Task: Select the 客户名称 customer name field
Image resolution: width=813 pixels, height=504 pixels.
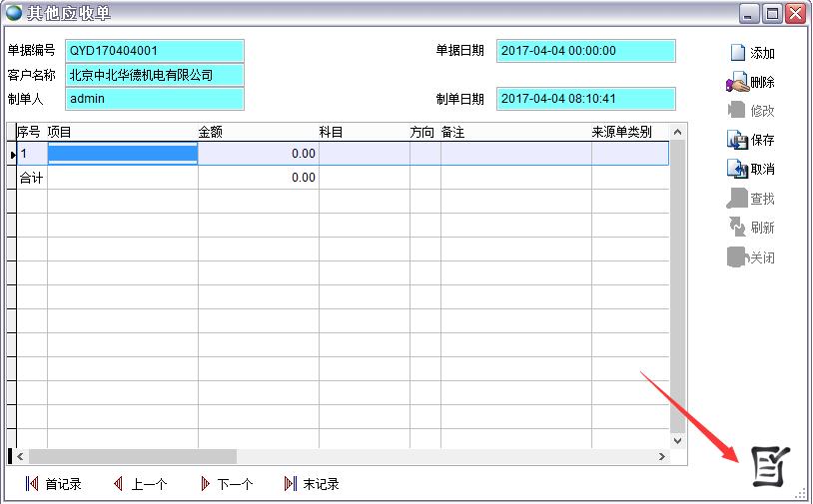Action: point(155,75)
